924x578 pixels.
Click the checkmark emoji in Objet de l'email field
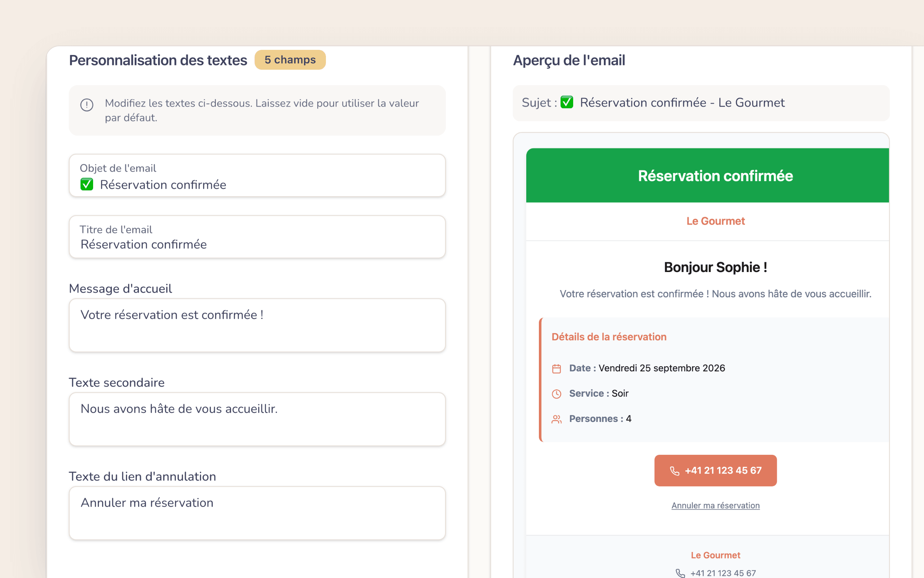(x=87, y=184)
